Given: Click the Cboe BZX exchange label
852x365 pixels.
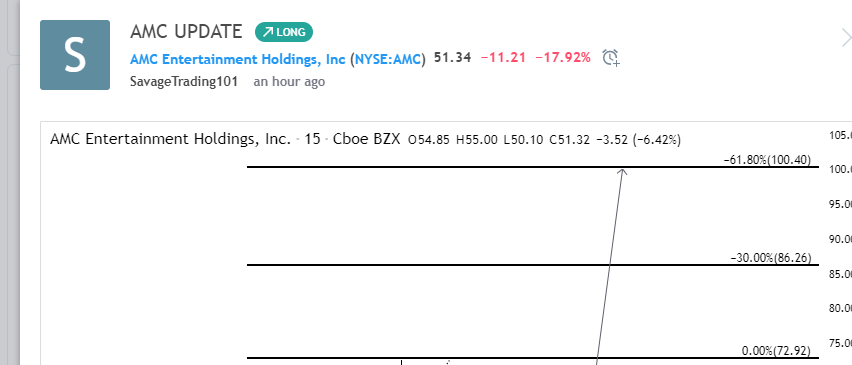Looking at the screenshot, I should [366, 140].
